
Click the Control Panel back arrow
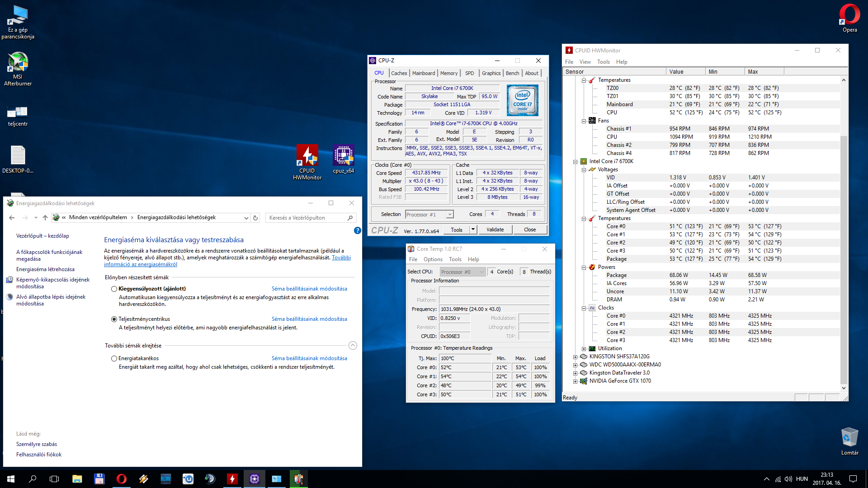point(12,218)
